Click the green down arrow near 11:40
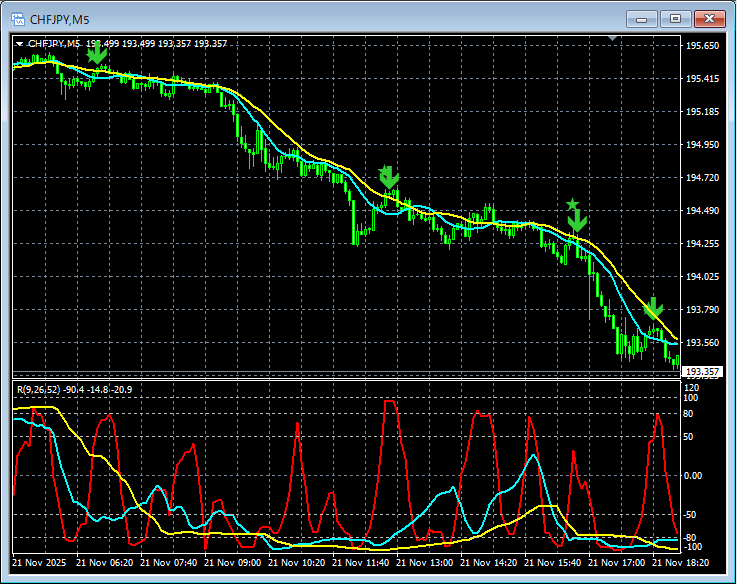The height and width of the screenshot is (584, 738). tap(389, 177)
